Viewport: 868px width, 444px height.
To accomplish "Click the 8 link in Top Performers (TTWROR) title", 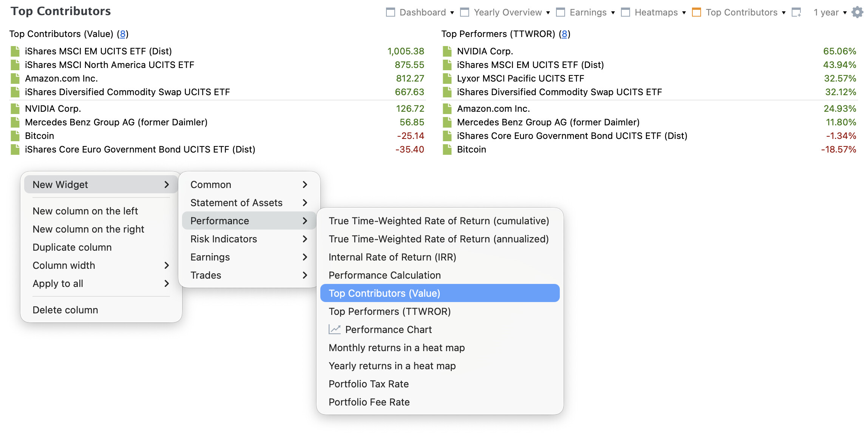I will coord(564,34).
